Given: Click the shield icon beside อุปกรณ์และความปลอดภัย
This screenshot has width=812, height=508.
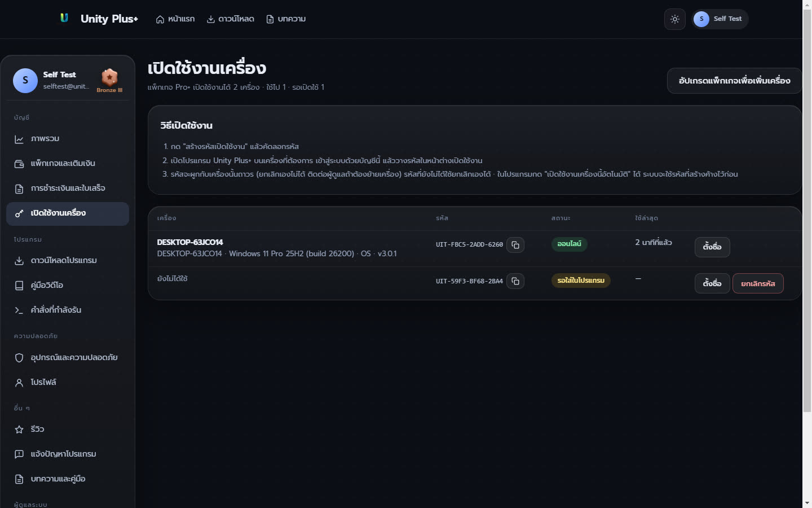Looking at the screenshot, I should [x=19, y=358].
